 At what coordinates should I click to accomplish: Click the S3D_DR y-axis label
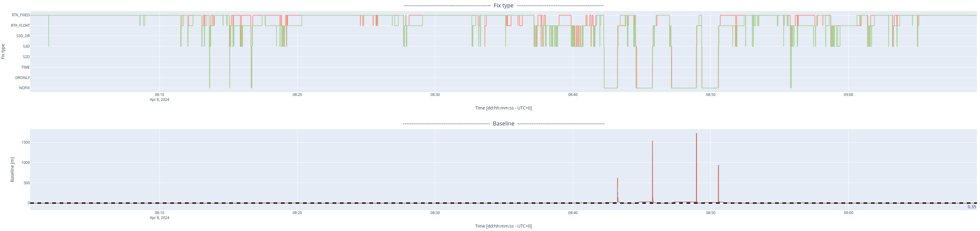pyautogui.click(x=23, y=36)
